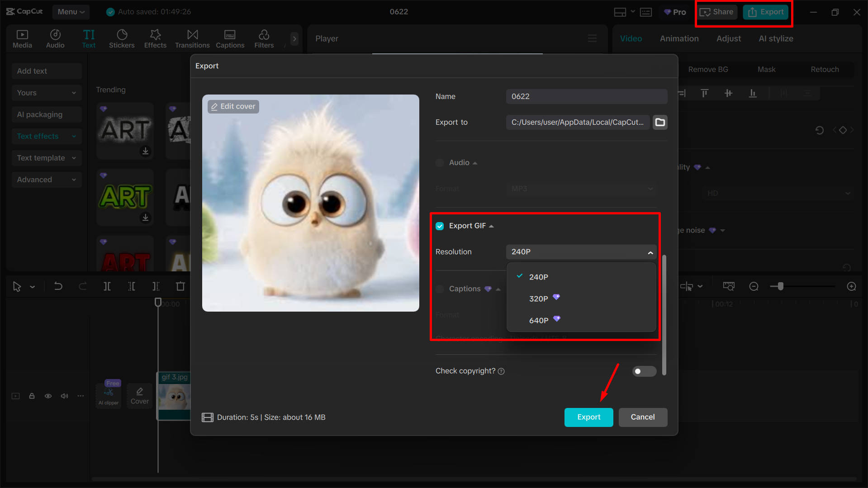This screenshot has width=868, height=488.
Task: Click the Name field showing 0622
Action: click(x=586, y=96)
